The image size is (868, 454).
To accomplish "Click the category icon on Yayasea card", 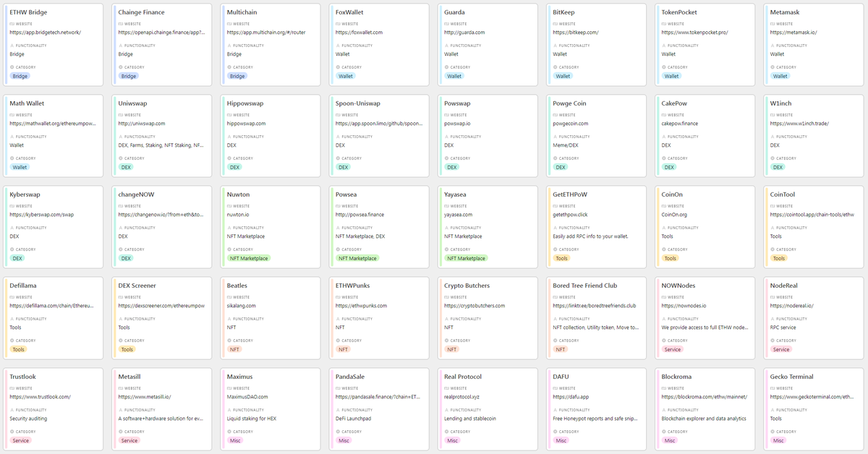I will click(x=446, y=249).
